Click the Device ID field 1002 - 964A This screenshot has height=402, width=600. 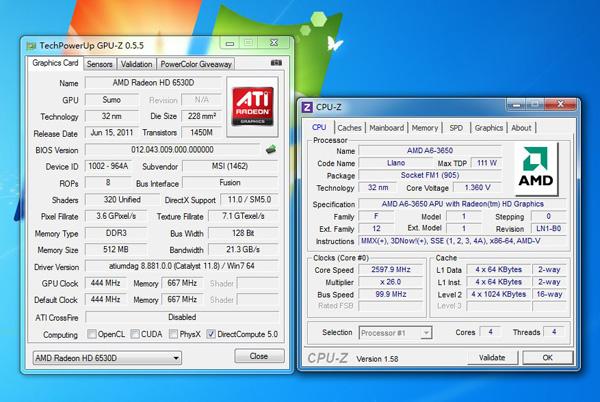[108, 166]
